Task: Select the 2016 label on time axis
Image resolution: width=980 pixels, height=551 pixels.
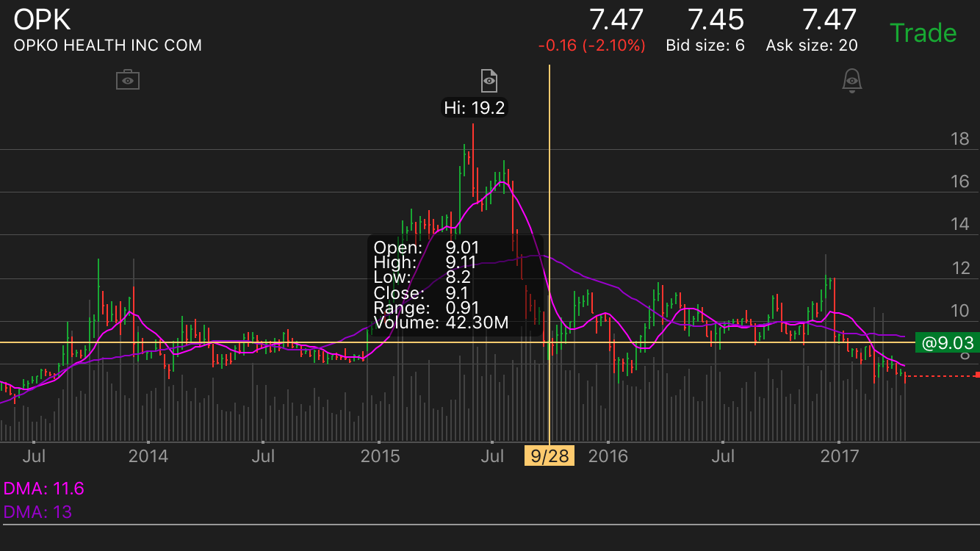Action: point(608,456)
